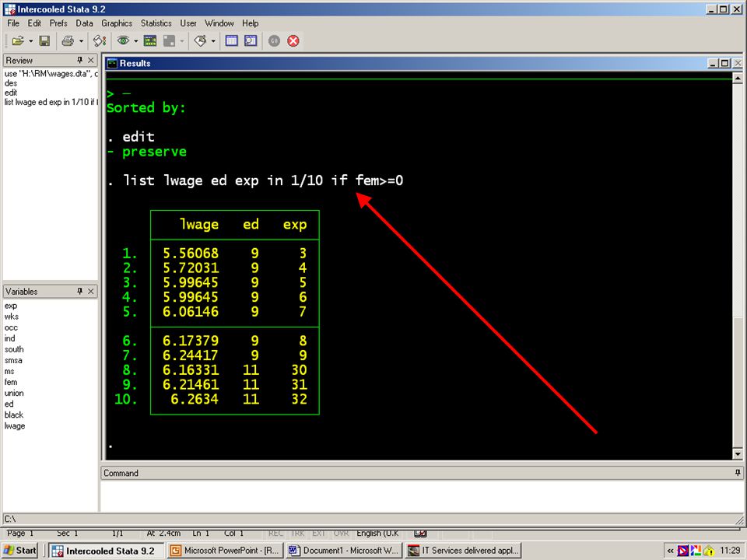Select variable 'black' in Variables panel
This screenshot has width=747, height=560.
click(x=14, y=415)
